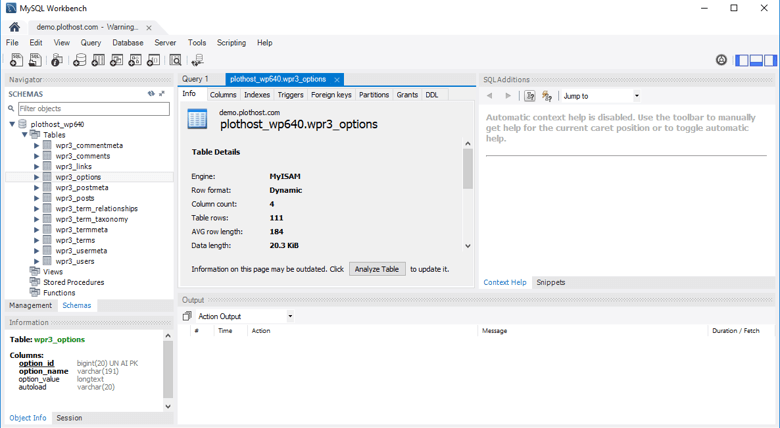
Task: Click the Analyze Table button
Action: (x=377, y=269)
